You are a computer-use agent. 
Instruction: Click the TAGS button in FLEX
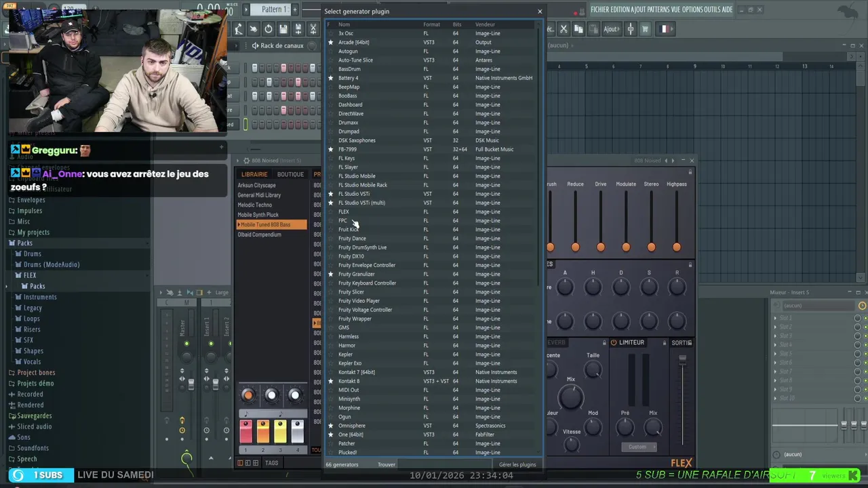[271, 463]
